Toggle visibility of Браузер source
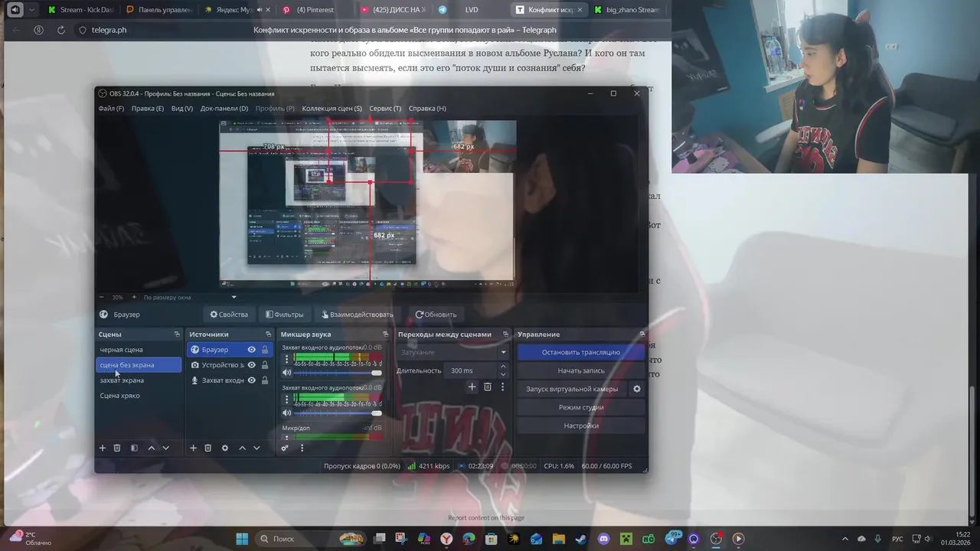Screen dimensions: 980x551 251,350
